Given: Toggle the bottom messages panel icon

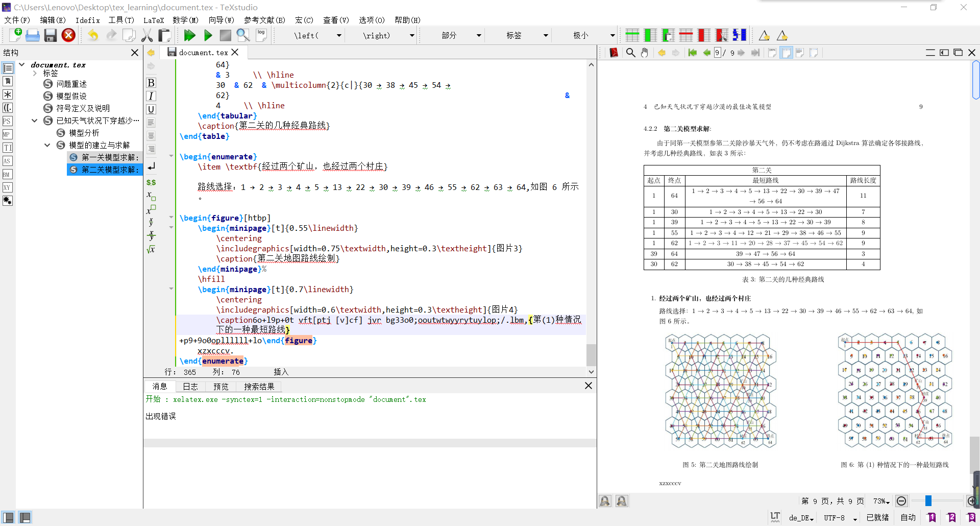Looking at the screenshot, I should pos(25,517).
